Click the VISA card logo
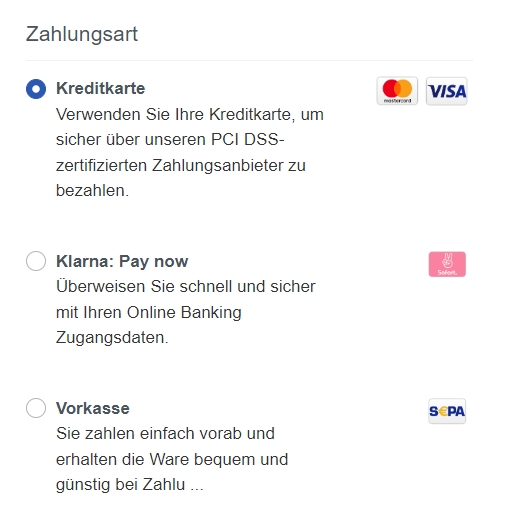 447,91
